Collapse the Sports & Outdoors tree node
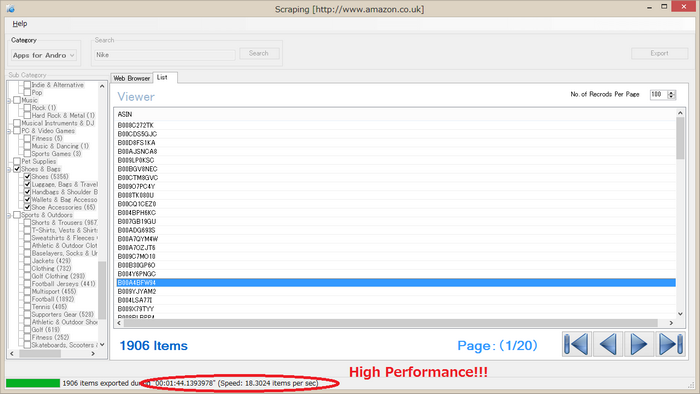 pyautogui.click(x=9, y=215)
